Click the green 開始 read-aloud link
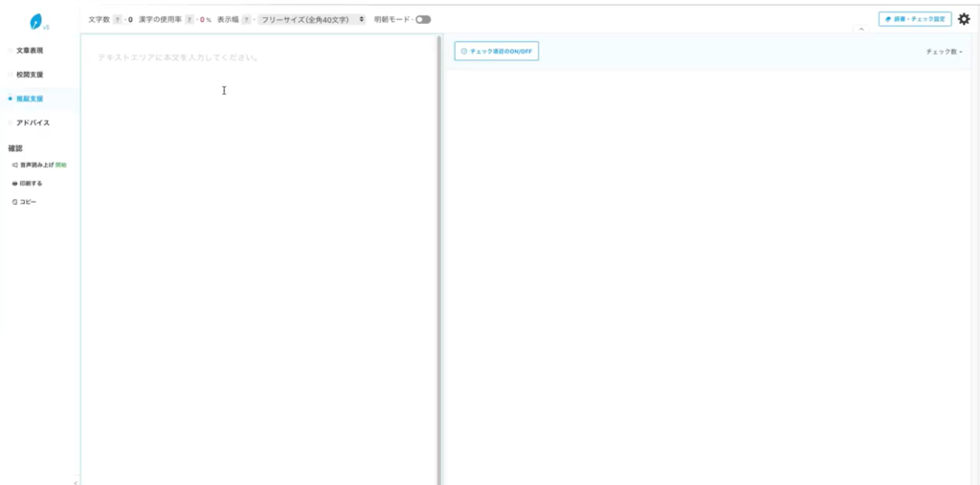This screenshot has height=485, width=980. (x=61, y=165)
